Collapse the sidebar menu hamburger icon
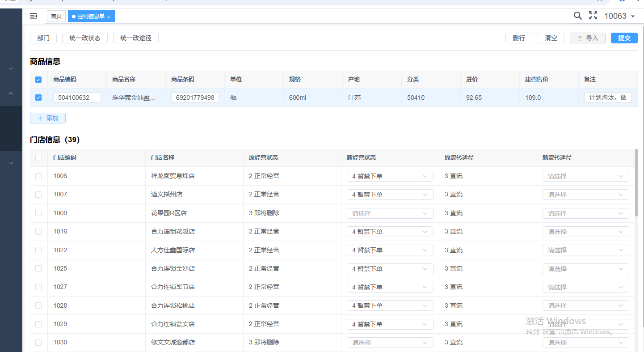 pos(34,16)
